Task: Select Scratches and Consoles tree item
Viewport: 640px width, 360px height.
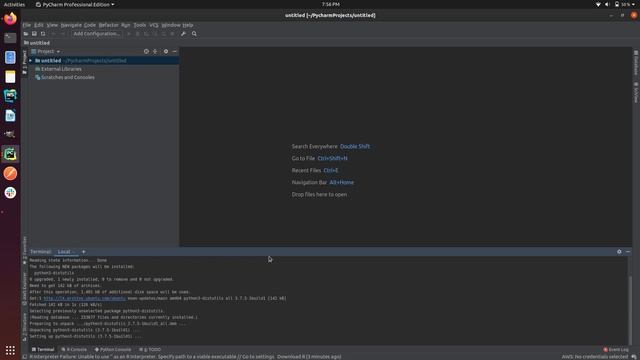Action: pos(64,77)
